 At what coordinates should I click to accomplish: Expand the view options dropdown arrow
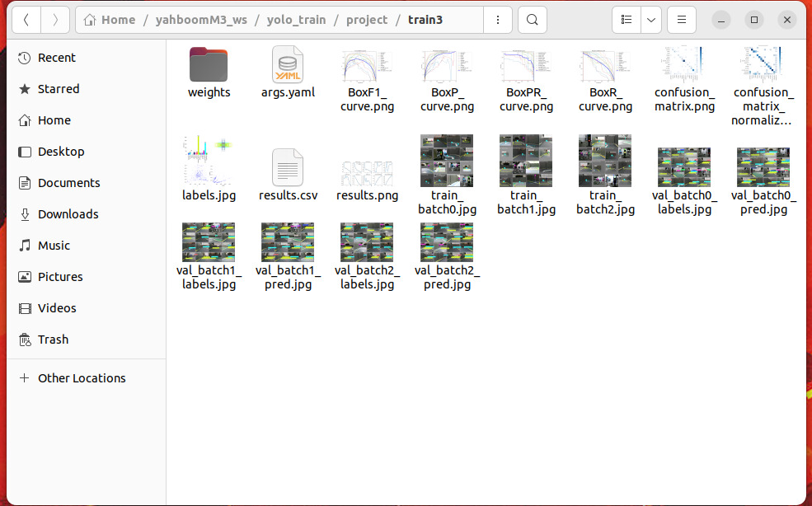click(x=651, y=20)
